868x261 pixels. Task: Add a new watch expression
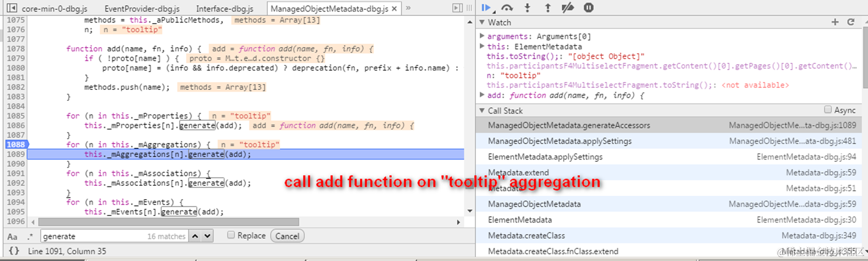coord(835,22)
